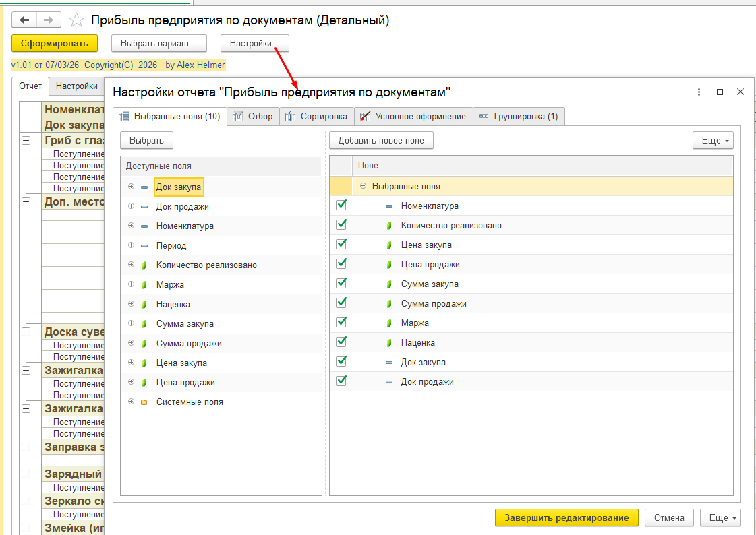The image size is (756, 535).
Task: Click the folder icon beside Системные поля
Action: point(144,402)
